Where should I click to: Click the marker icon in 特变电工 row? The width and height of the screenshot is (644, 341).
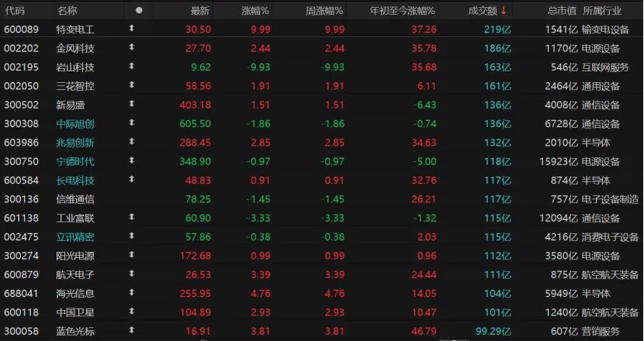pos(131,29)
